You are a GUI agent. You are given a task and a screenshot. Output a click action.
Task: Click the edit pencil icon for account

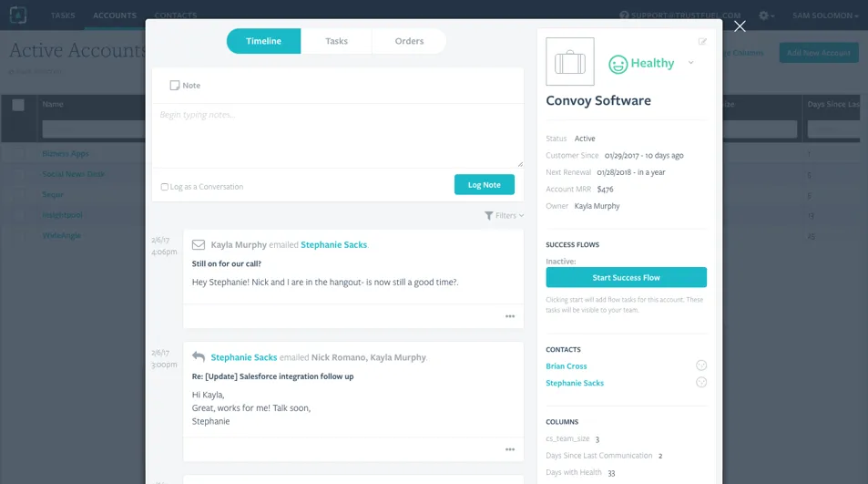point(702,42)
